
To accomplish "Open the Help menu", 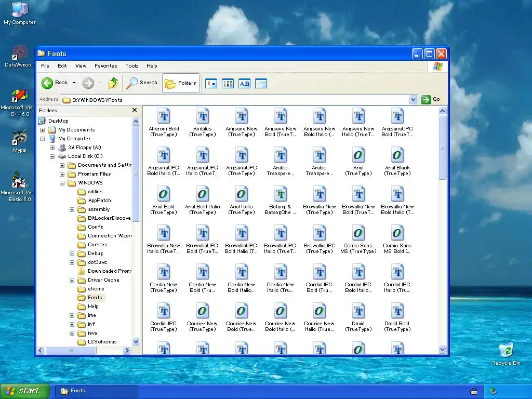I will click(152, 66).
